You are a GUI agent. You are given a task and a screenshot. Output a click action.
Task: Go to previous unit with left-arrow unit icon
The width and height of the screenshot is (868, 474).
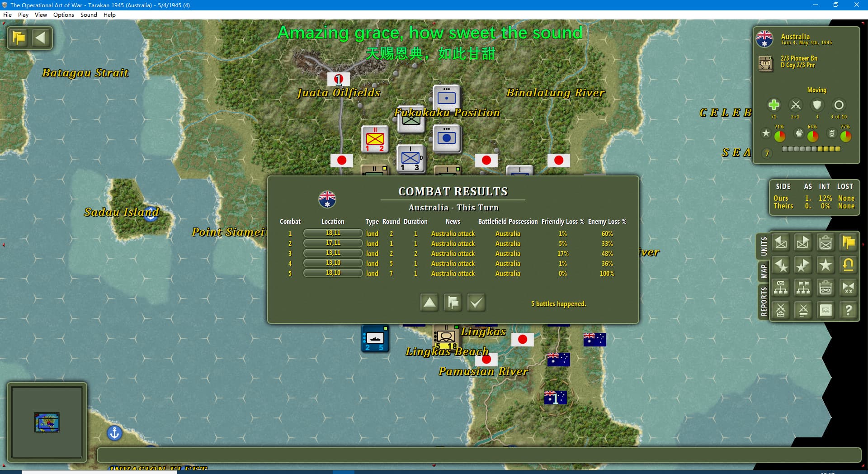(781, 243)
